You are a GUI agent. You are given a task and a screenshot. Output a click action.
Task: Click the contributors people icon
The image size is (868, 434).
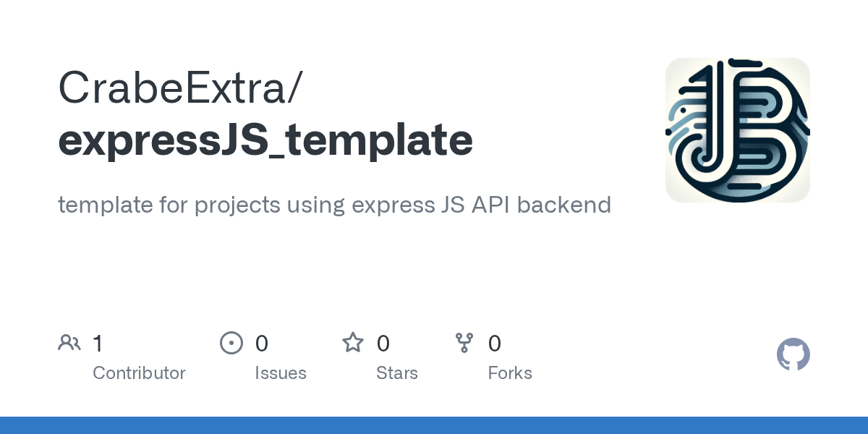(69, 343)
